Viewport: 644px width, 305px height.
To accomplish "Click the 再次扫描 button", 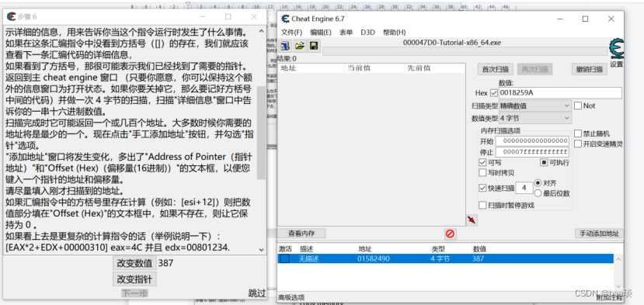I will click(x=534, y=69).
